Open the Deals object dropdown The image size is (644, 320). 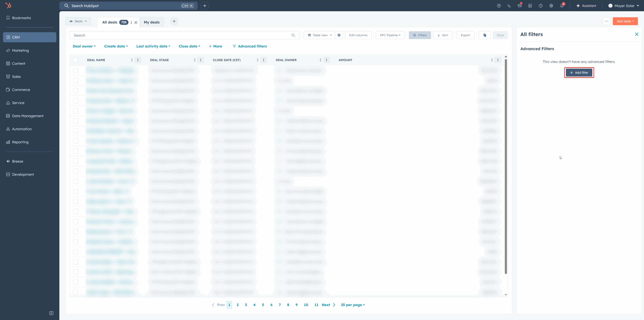[78, 21]
